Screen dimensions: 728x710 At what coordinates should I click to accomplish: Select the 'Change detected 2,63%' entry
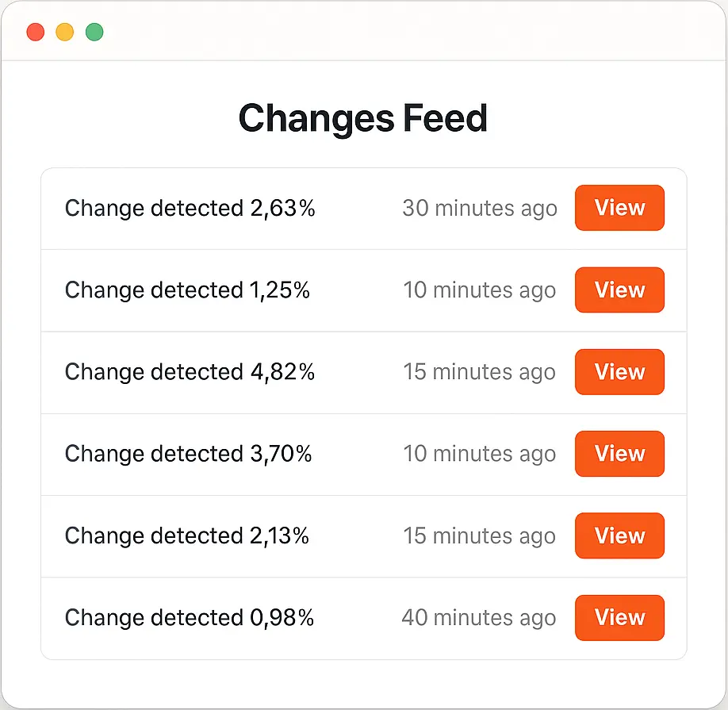pyautogui.click(x=190, y=208)
